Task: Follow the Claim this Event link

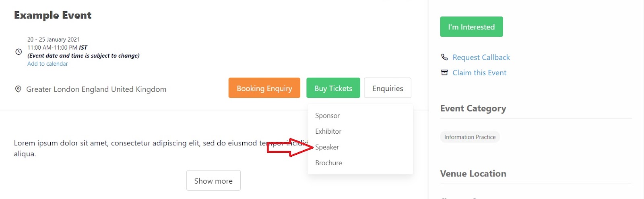Action: point(479,73)
